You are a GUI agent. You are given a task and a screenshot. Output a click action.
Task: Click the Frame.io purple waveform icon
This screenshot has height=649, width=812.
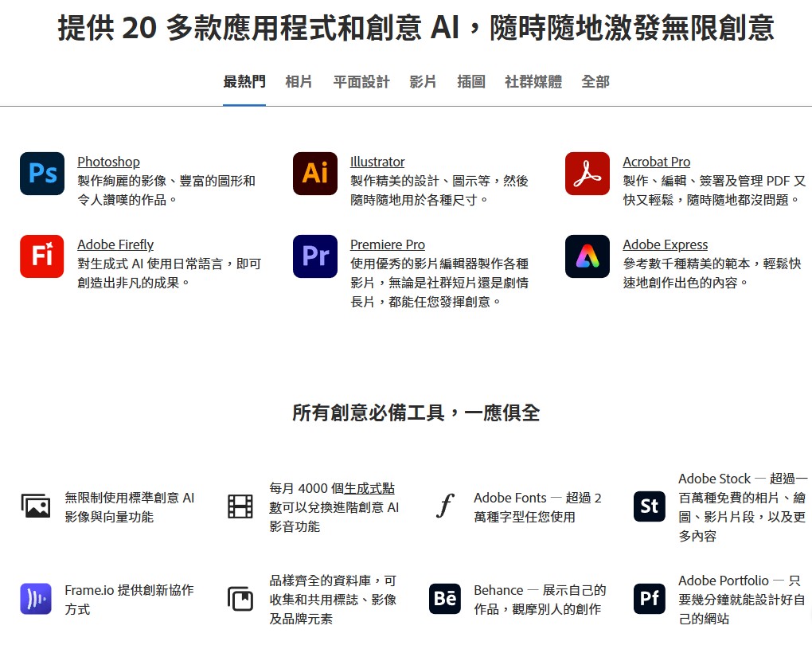36,599
